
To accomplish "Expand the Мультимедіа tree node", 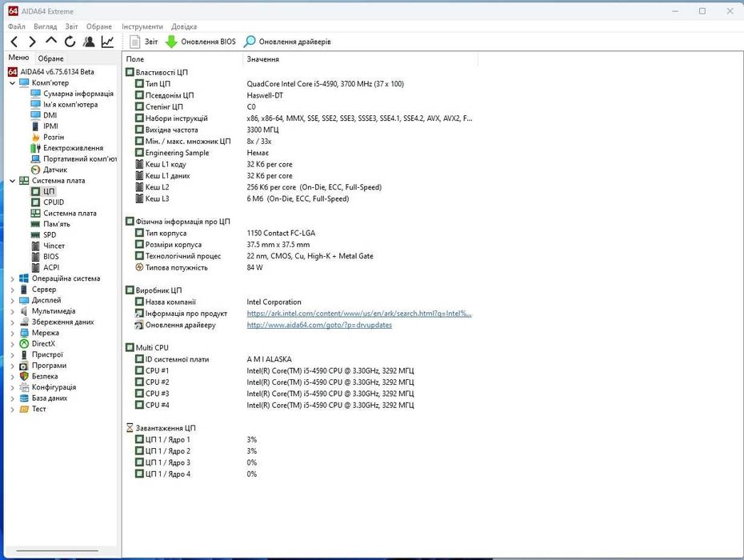I will point(12,311).
